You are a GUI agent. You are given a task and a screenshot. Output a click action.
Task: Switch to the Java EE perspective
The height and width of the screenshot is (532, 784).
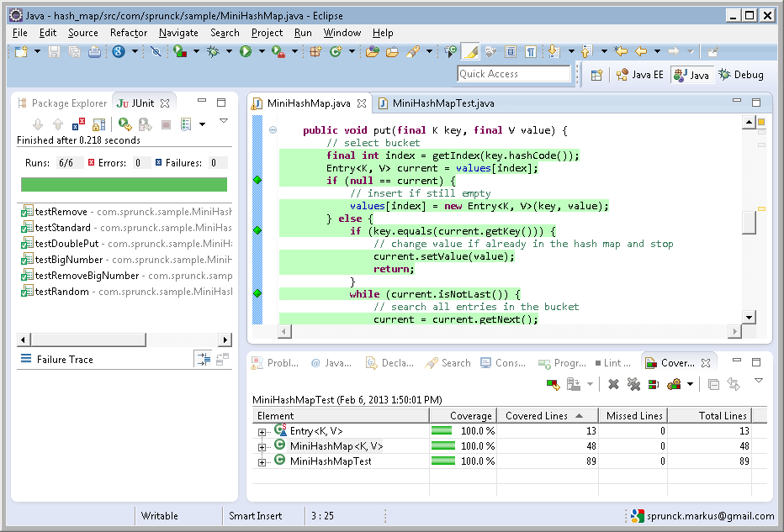point(640,75)
